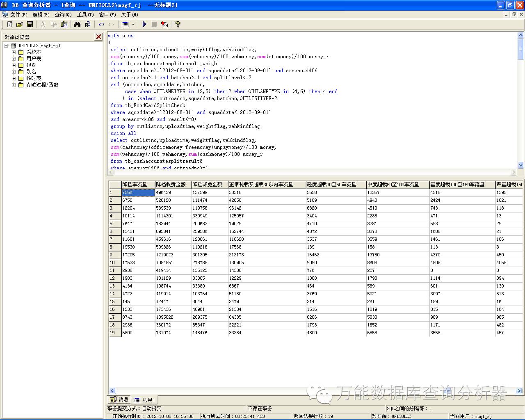Select cell 731074 in row 19

click(173, 333)
